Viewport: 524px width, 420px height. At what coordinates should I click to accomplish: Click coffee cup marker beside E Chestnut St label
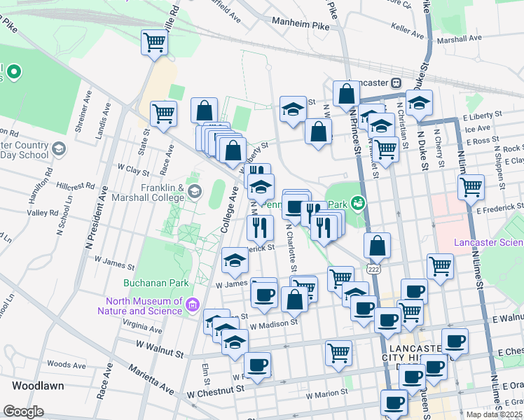(455, 342)
